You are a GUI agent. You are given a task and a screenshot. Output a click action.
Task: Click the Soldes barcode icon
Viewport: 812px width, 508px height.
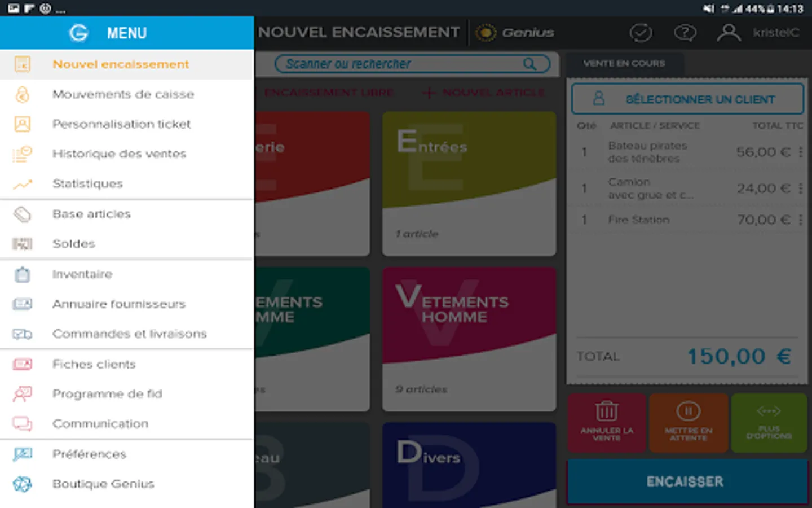point(22,244)
